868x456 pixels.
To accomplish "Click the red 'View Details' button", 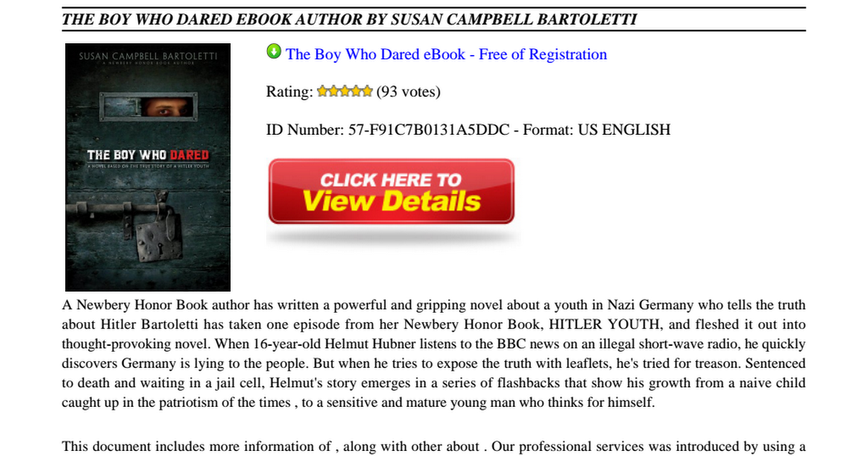I will click(391, 191).
